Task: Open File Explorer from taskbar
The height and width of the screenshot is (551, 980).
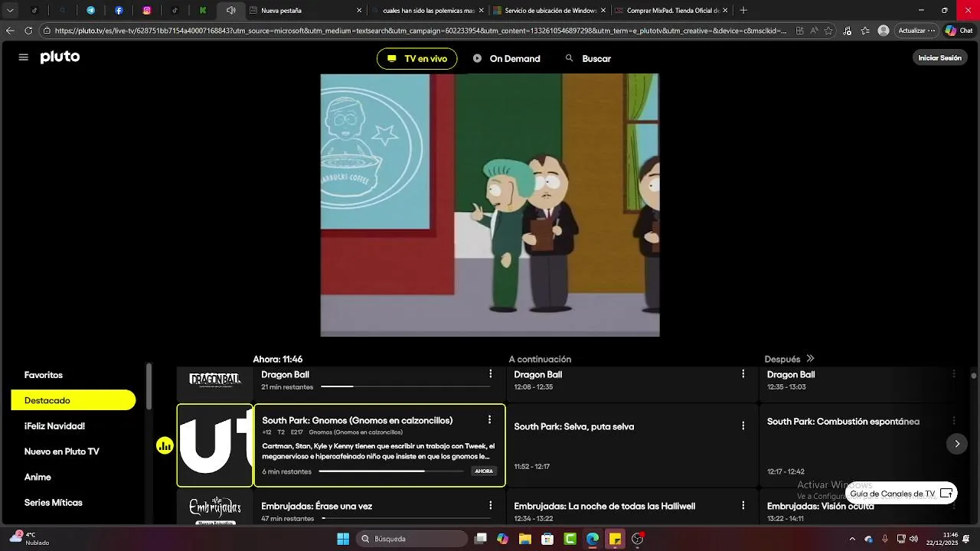Action: coord(525,539)
